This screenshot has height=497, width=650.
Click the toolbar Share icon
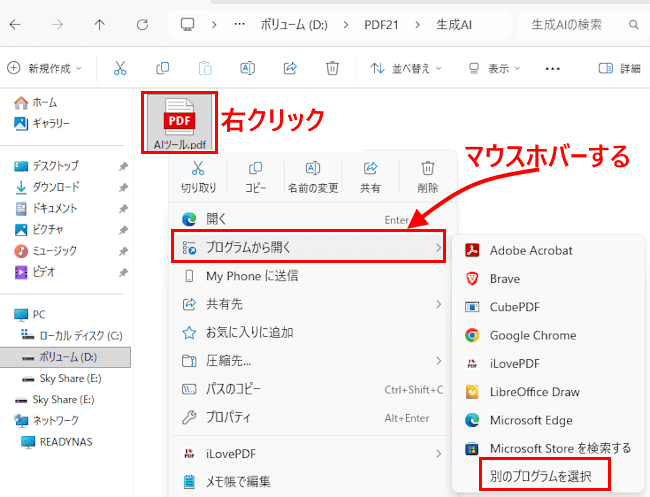tap(290, 68)
